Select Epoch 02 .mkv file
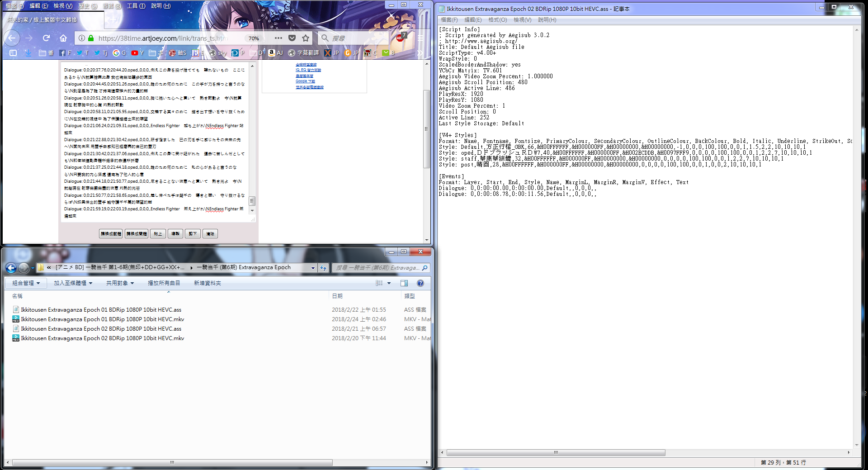This screenshot has width=868, height=470. [102, 338]
